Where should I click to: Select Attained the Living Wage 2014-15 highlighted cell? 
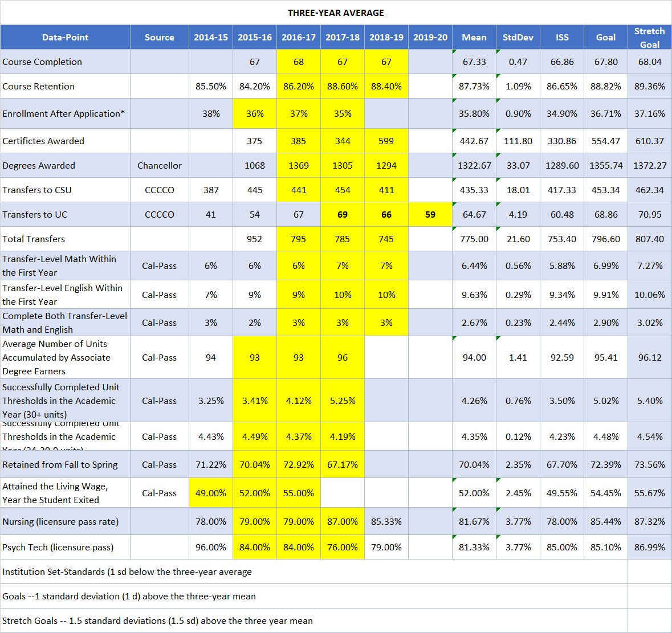pos(211,493)
